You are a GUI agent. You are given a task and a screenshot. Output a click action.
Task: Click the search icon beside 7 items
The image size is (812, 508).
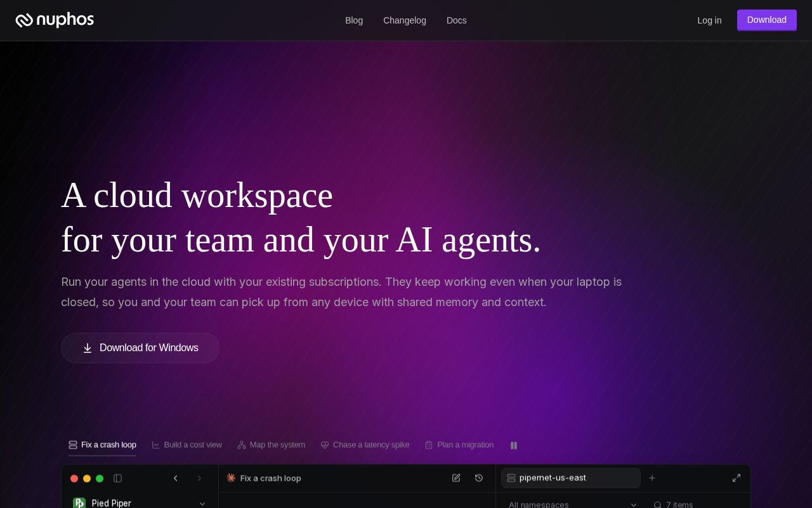[658, 505]
